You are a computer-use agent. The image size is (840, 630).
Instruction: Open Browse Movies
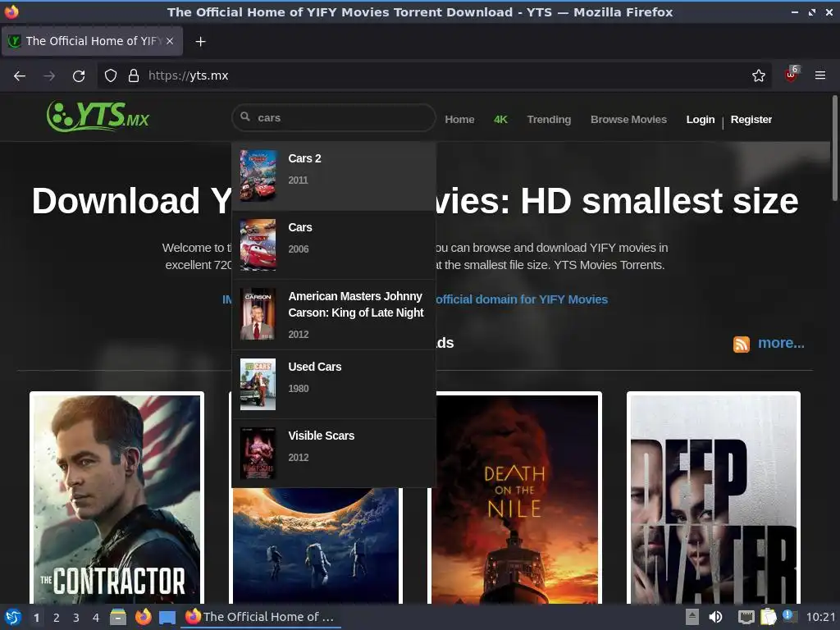[x=628, y=120]
